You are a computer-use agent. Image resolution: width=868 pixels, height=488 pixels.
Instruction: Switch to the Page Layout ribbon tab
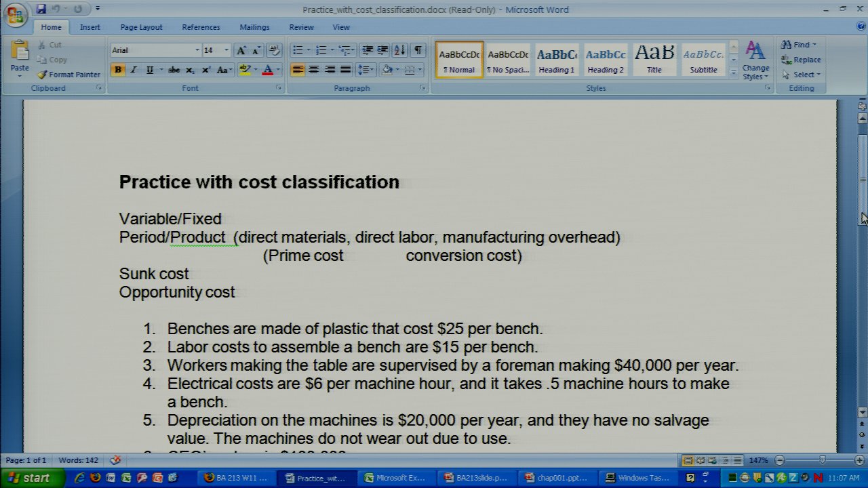141,27
